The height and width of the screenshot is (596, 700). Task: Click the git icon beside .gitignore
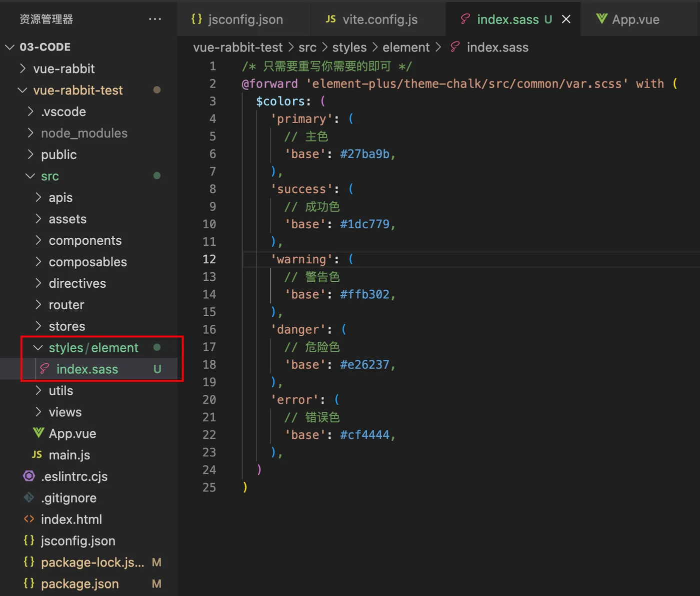coord(29,497)
